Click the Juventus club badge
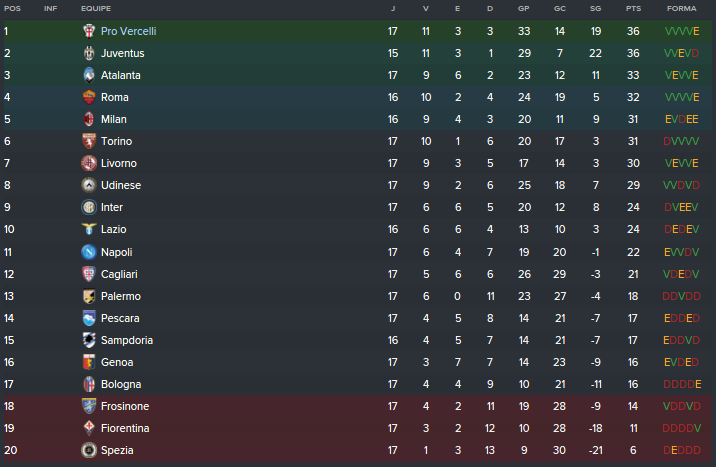This screenshot has height=467, width=716. point(89,53)
